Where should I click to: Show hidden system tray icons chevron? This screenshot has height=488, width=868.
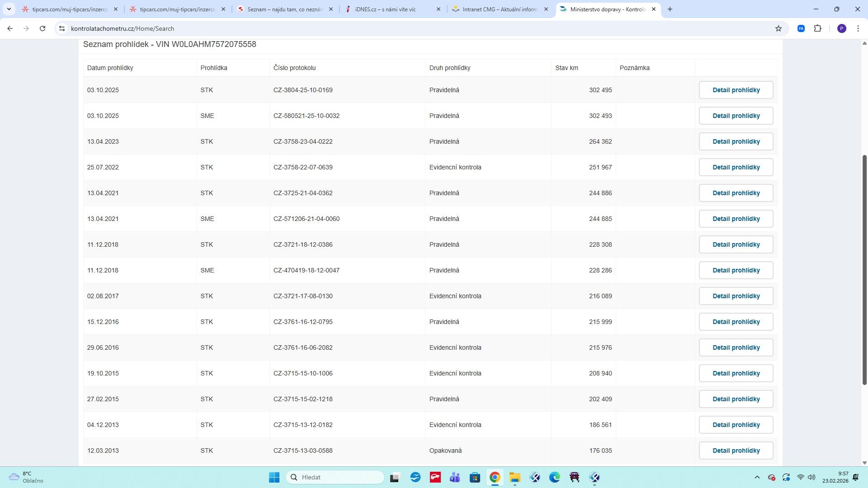(757, 477)
